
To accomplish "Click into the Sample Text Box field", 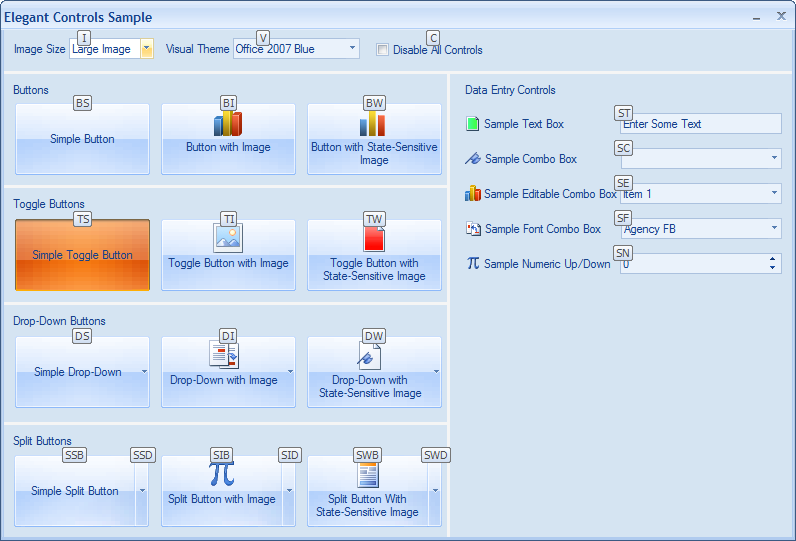I will coord(701,123).
